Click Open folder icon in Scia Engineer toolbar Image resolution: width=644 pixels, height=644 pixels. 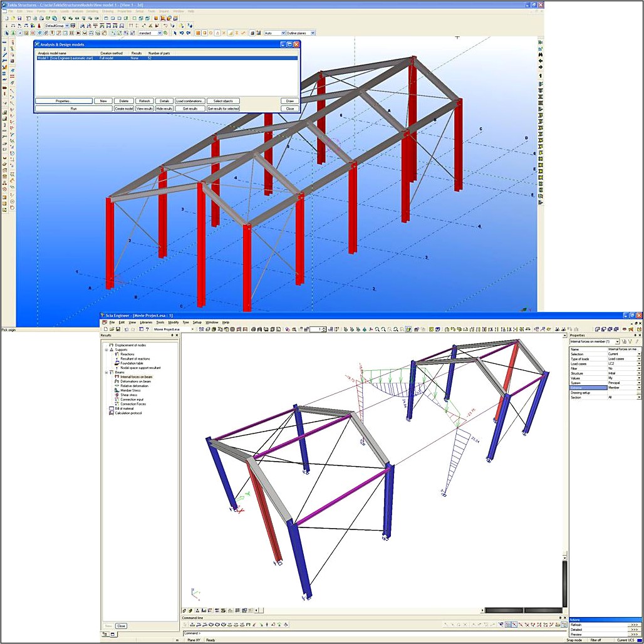tap(112, 329)
